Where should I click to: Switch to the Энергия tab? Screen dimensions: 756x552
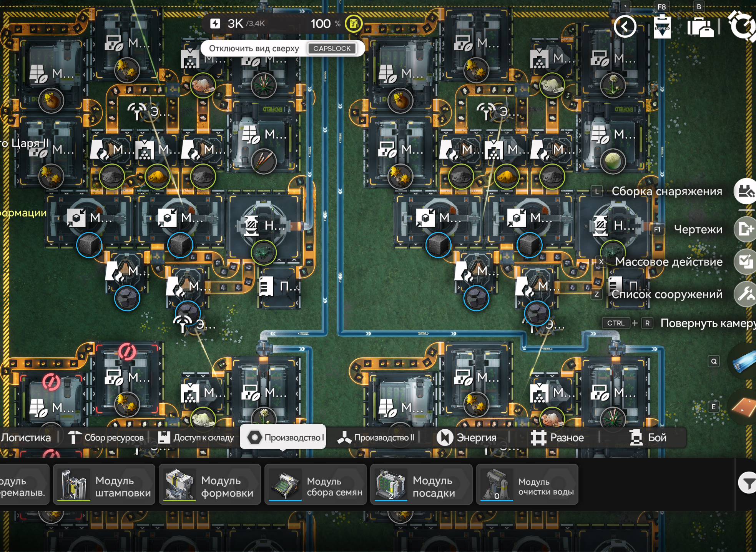pos(467,438)
